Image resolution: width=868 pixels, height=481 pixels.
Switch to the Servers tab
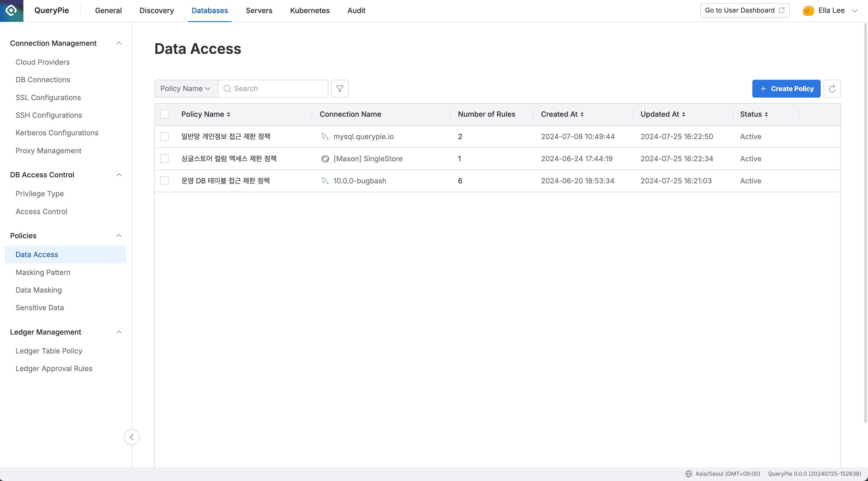coord(259,11)
